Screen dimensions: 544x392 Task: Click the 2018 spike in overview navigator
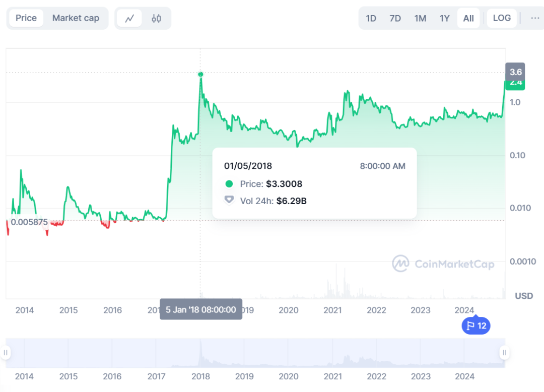tap(200, 349)
